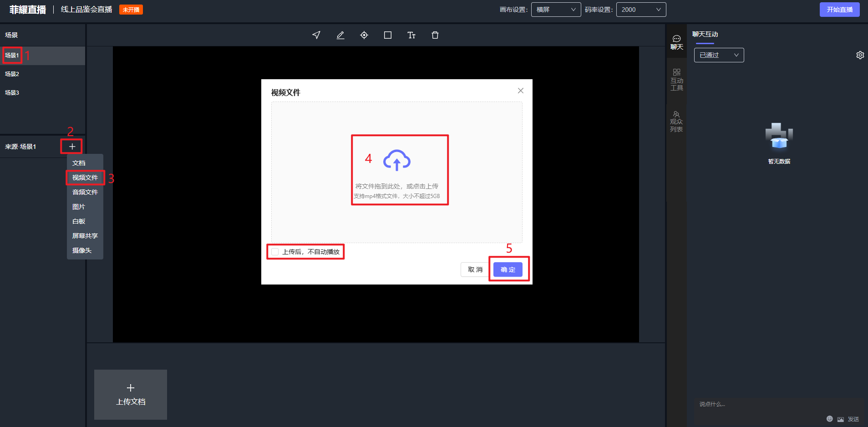Viewport: 868px width, 427px height.
Task: Choose 音频文件 from source menu
Action: (85, 192)
